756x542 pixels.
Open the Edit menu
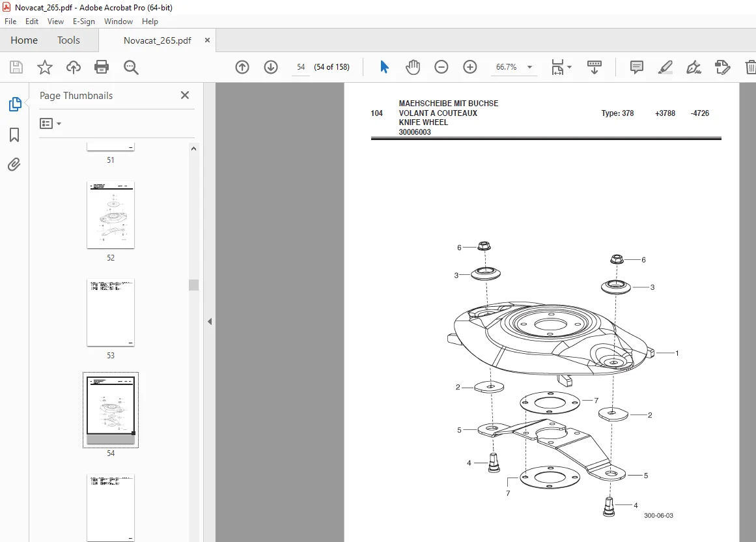[x=32, y=21]
